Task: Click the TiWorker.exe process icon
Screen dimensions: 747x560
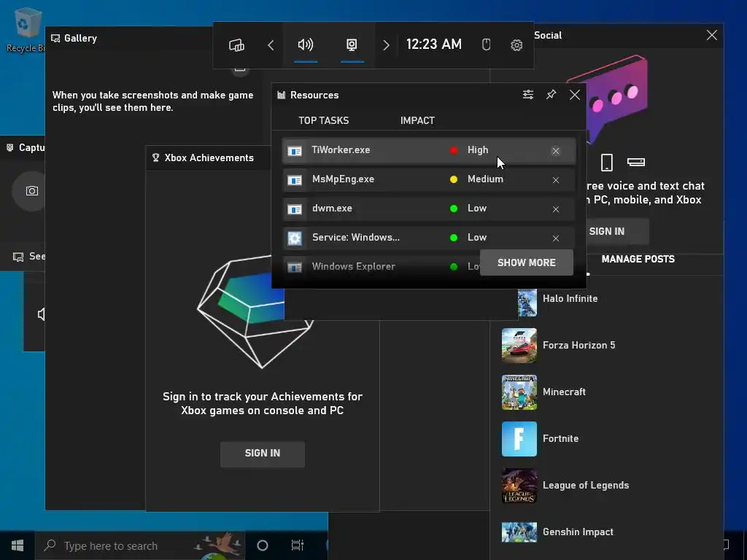Action: [295, 151]
